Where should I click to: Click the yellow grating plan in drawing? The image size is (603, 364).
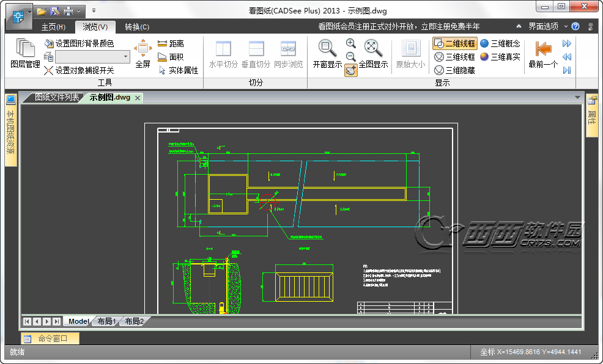click(304, 287)
